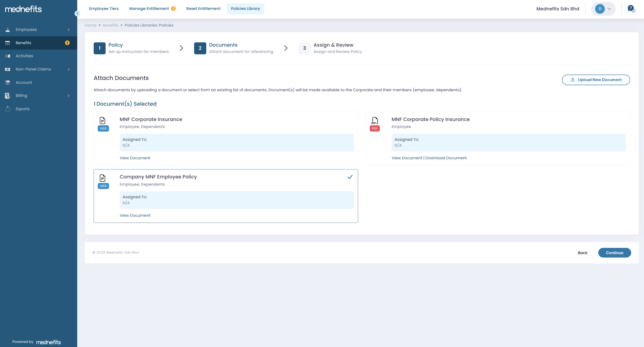
Task: Expand the Non-Panel Claims submenu arrow
Action: pyautogui.click(x=68, y=69)
